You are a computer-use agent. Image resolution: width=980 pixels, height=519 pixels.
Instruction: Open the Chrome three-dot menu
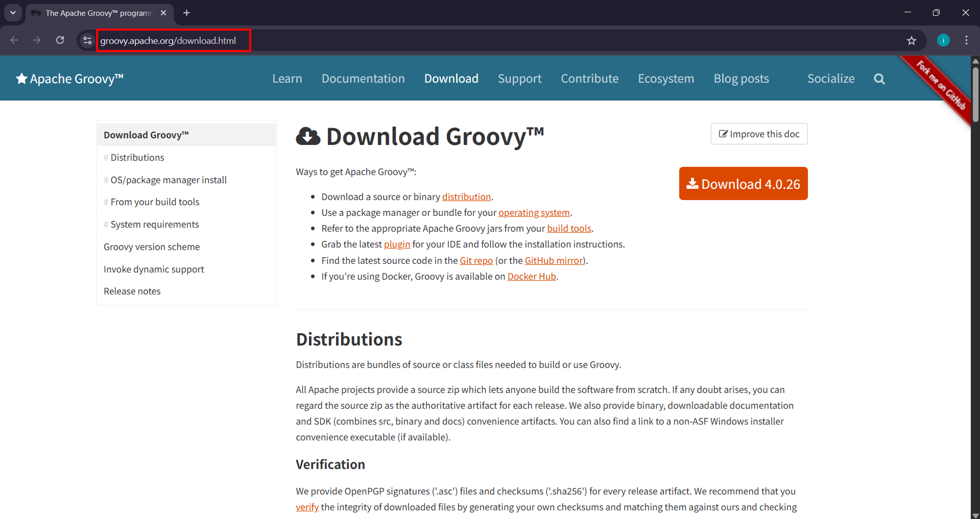(x=966, y=40)
